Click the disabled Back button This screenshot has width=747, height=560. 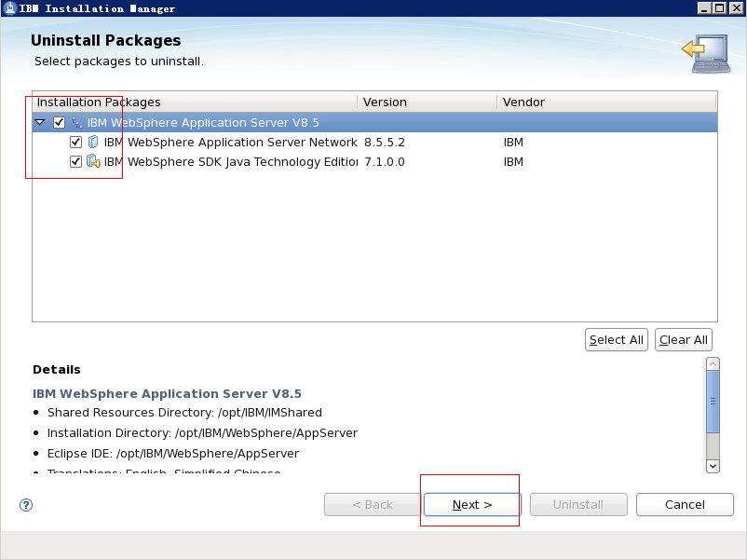[x=373, y=505]
